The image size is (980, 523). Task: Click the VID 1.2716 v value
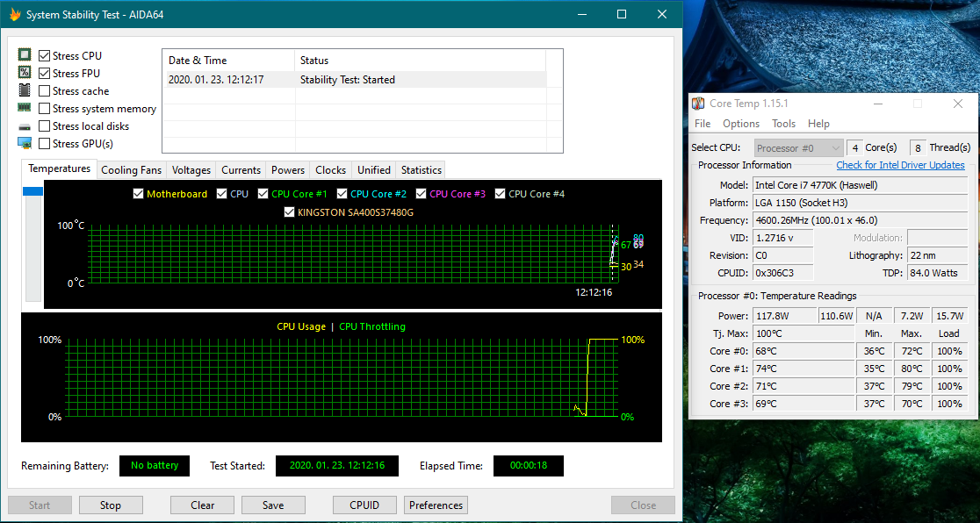pos(783,238)
